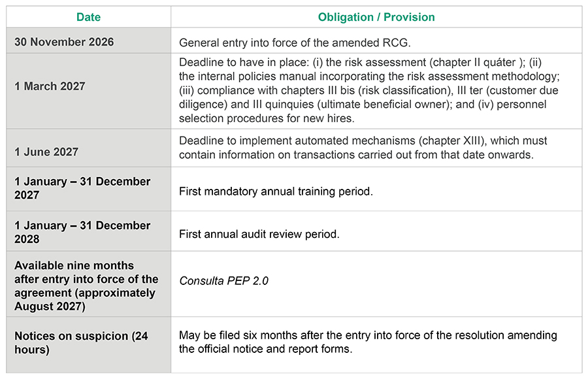This screenshot has width=588, height=381.
Task: Select the Available nine months after entry cell
Action: [88, 284]
